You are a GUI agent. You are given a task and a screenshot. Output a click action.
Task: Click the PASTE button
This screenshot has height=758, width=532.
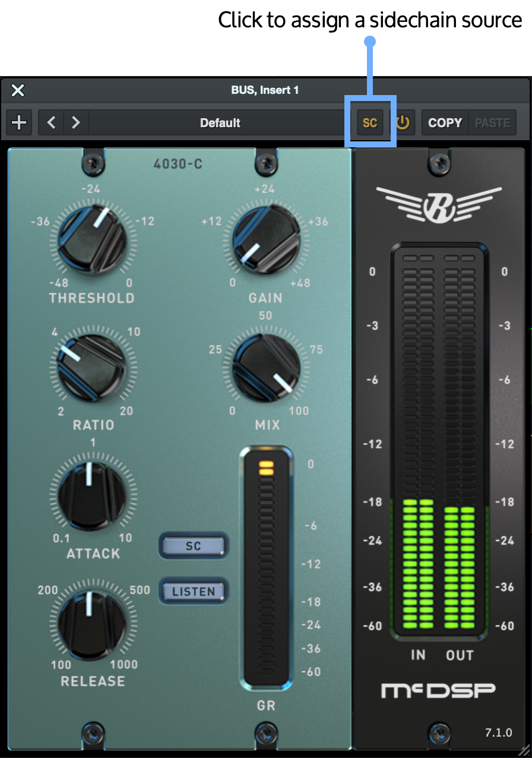492,123
